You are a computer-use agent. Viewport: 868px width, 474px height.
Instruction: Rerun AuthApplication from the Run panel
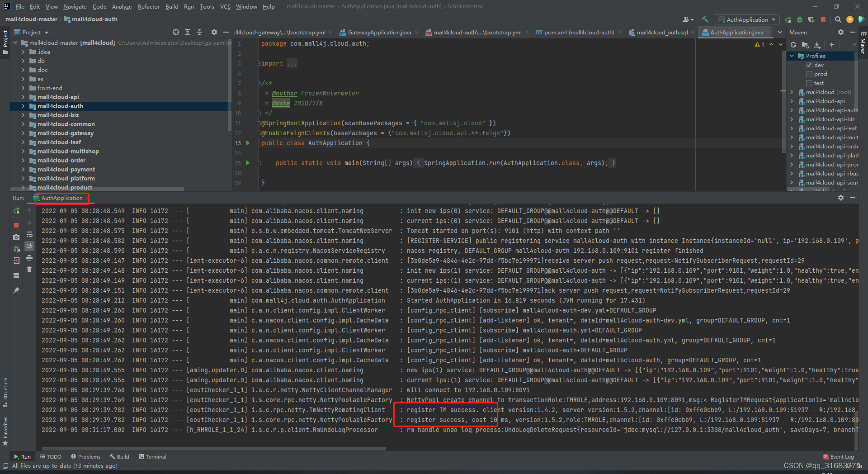[x=16, y=211]
